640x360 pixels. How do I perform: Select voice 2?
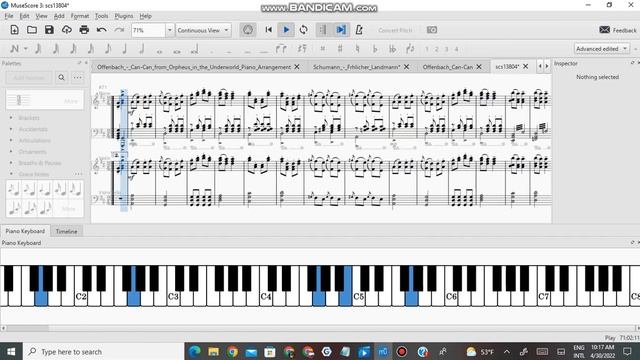(x=436, y=49)
